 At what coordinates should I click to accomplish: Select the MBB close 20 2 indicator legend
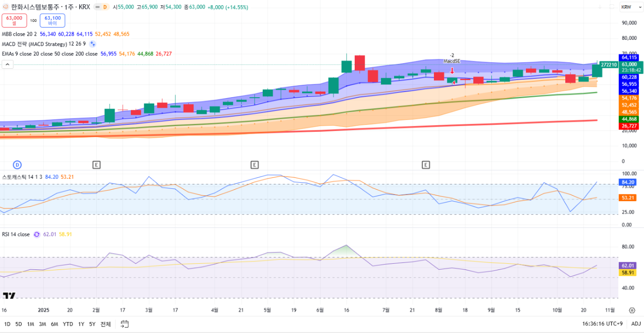(19, 34)
